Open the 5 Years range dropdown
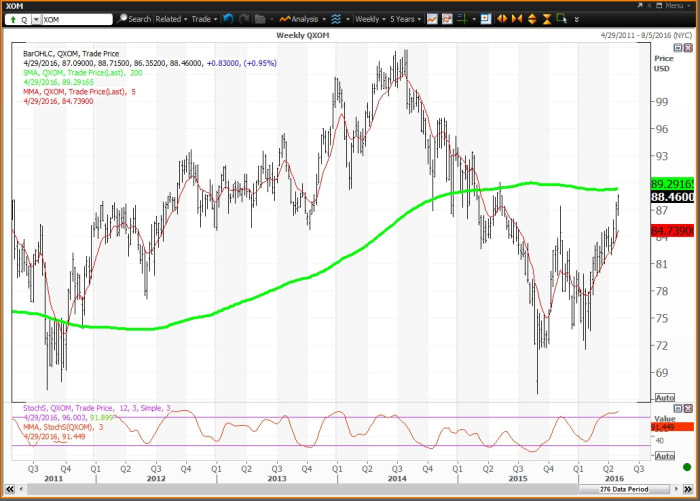Screen dimensions: 700x501 (405, 19)
